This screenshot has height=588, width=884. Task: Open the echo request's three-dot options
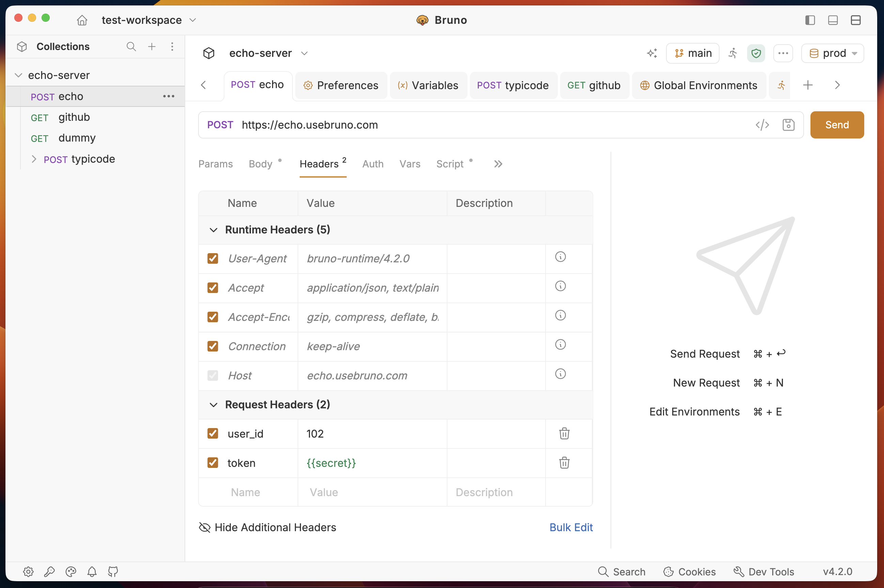click(x=169, y=96)
